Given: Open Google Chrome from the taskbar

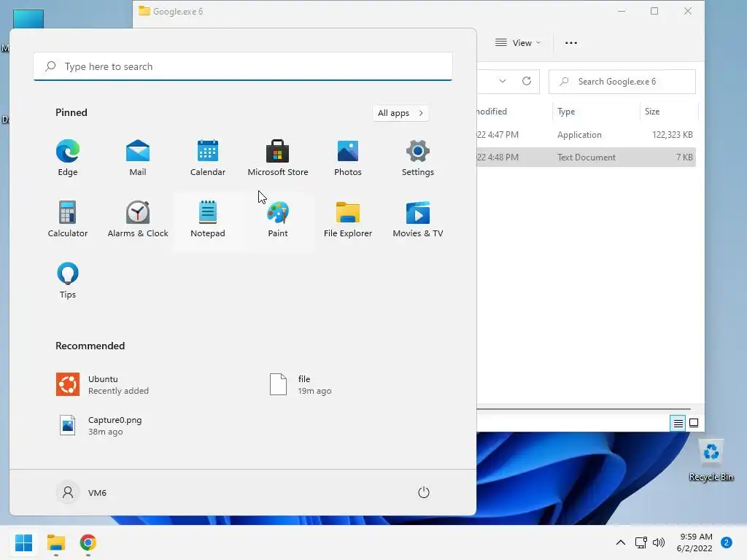Looking at the screenshot, I should tap(88, 542).
